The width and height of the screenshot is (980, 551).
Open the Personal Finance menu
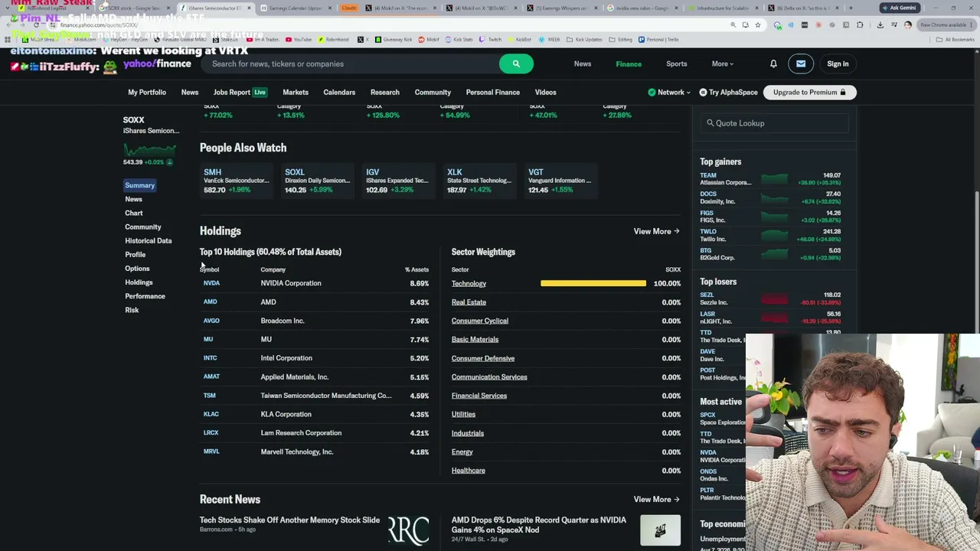(493, 93)
